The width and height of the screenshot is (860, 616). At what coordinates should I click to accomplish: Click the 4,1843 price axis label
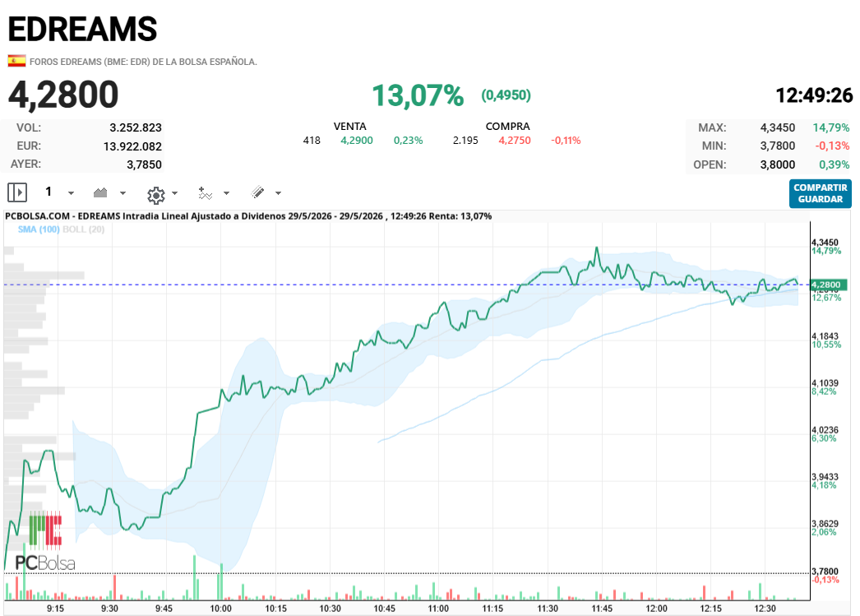[x=825, y=336]
